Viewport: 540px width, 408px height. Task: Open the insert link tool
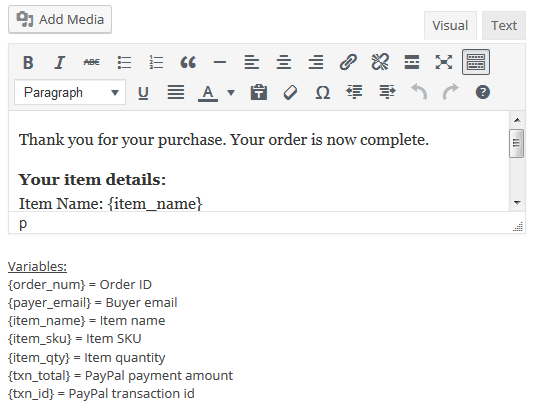(348, 63)
